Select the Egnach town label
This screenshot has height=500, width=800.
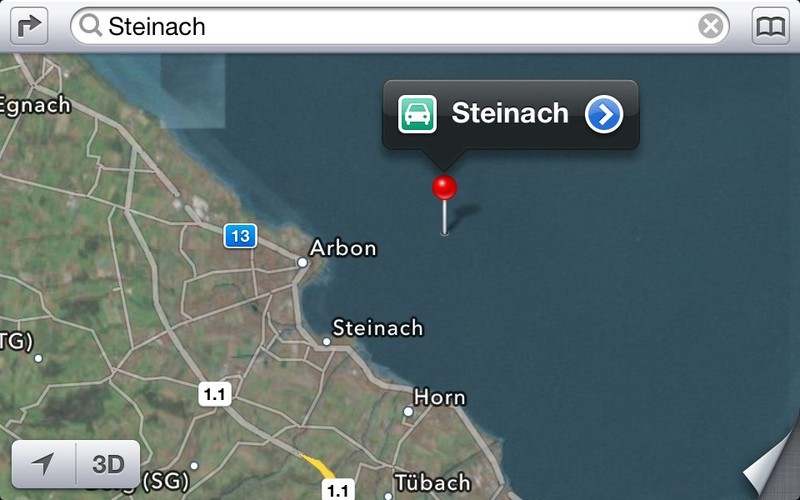click(x=35, y=106)
